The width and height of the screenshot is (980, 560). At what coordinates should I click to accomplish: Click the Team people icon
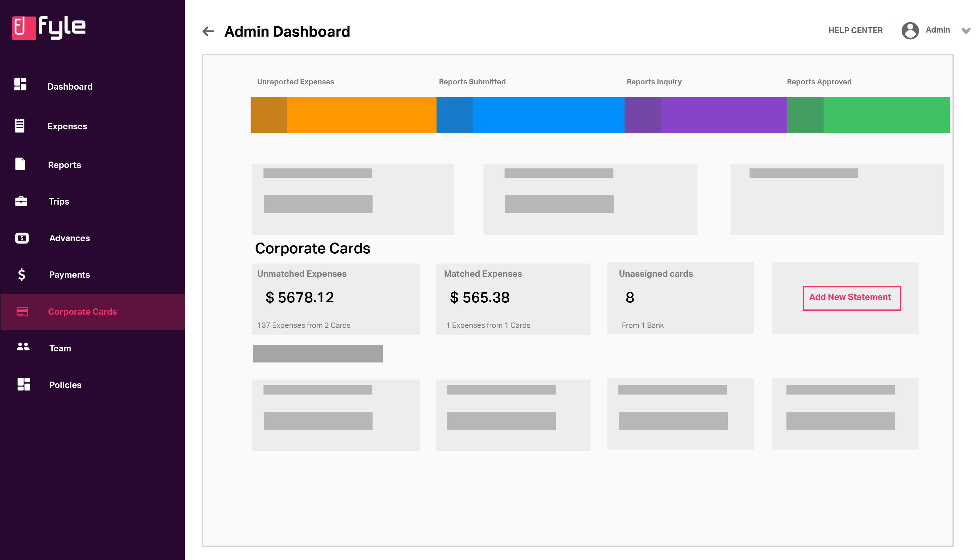(x=23, y=347)
